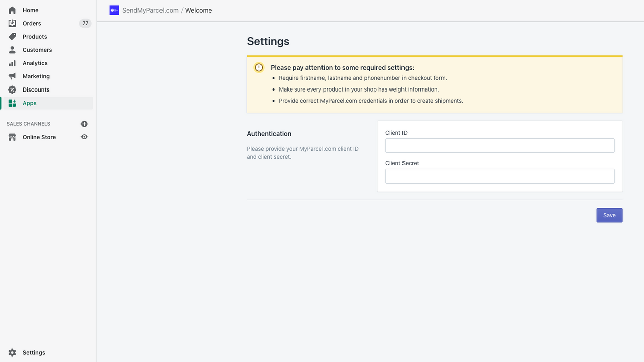
Task: Click the alert icon in the settings warning
Action: 258,67
